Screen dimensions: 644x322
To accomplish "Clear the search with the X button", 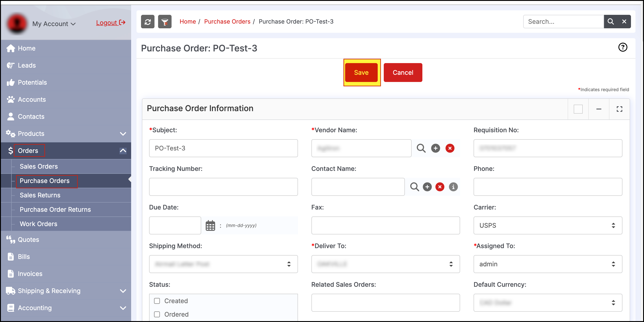I will 624,22.
